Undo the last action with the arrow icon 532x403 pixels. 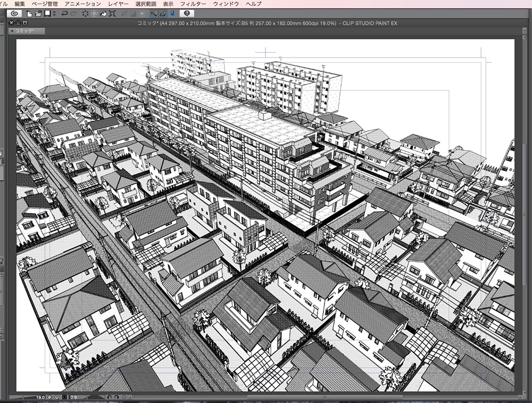(x=64, y=13)
